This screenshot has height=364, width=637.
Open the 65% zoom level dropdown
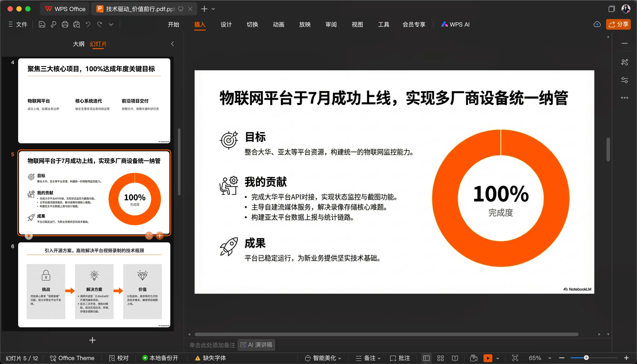point(540,358)
